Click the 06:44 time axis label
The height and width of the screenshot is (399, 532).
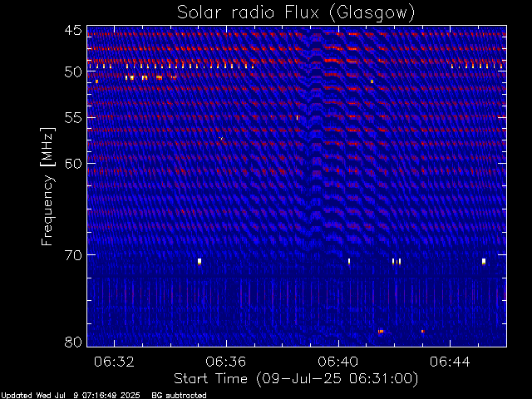450,362
